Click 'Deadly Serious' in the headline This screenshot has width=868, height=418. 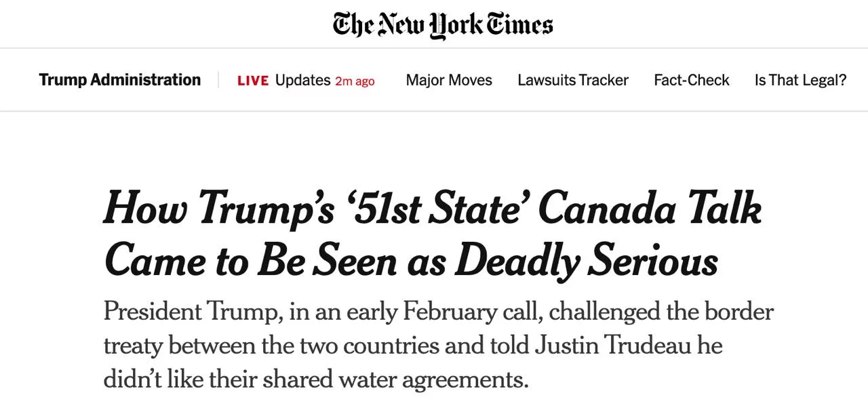(587, 261)
